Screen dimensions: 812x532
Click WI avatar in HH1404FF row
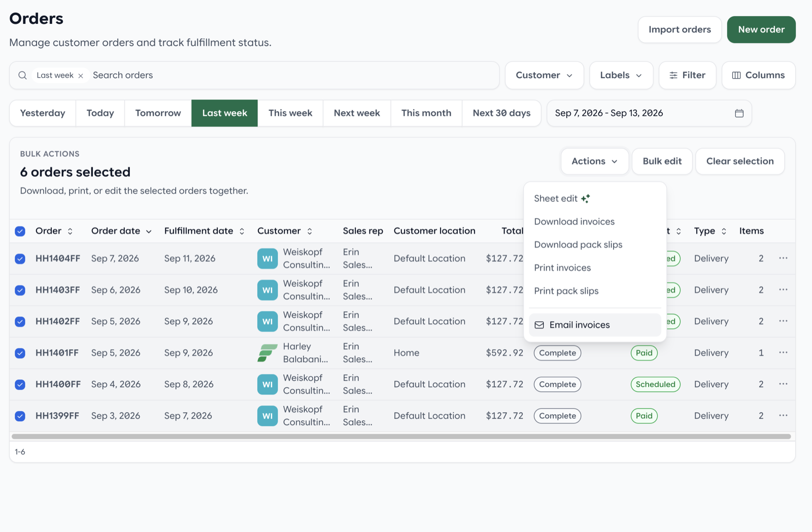pyautogui.click(x=267, y=258)
